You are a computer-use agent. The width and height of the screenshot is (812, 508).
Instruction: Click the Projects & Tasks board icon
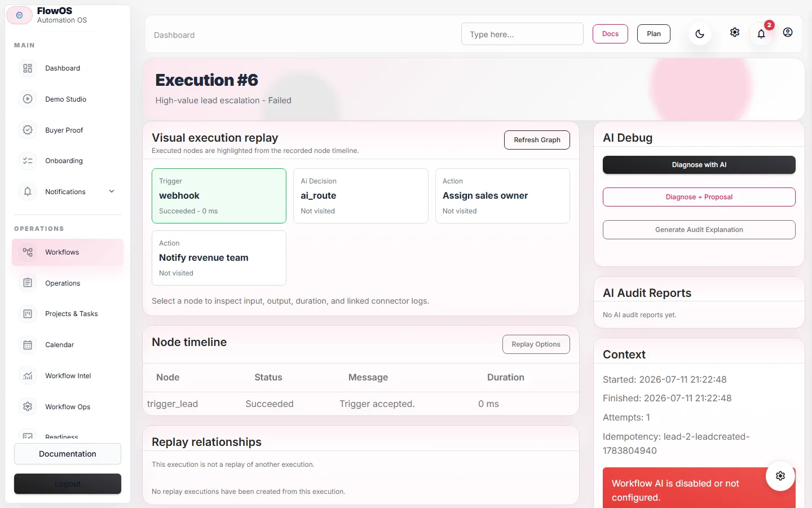[x=28, y=314]
